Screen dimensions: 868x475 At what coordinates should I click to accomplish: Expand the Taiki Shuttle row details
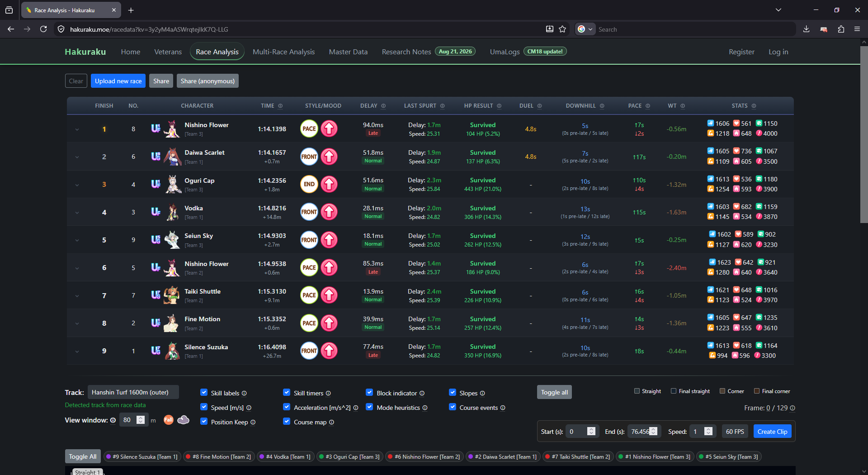coord(77,296)
